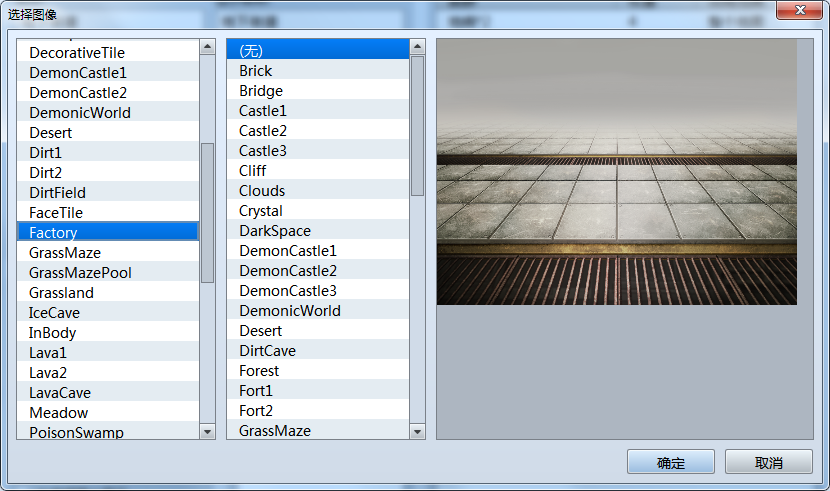
Task: Choose the Castle1 entry
Action: point(318,111)
